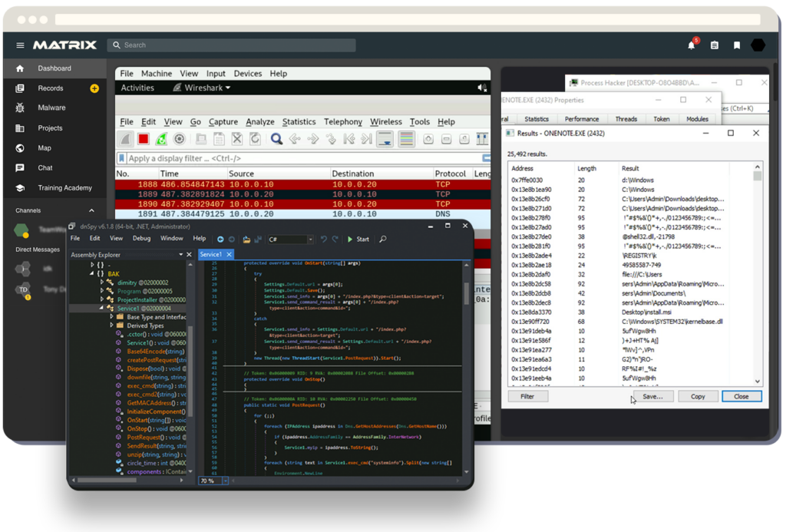Click dnSpy search magnifier icon
The height and width of the screenshot is (532, 786).
pos(383,240)
